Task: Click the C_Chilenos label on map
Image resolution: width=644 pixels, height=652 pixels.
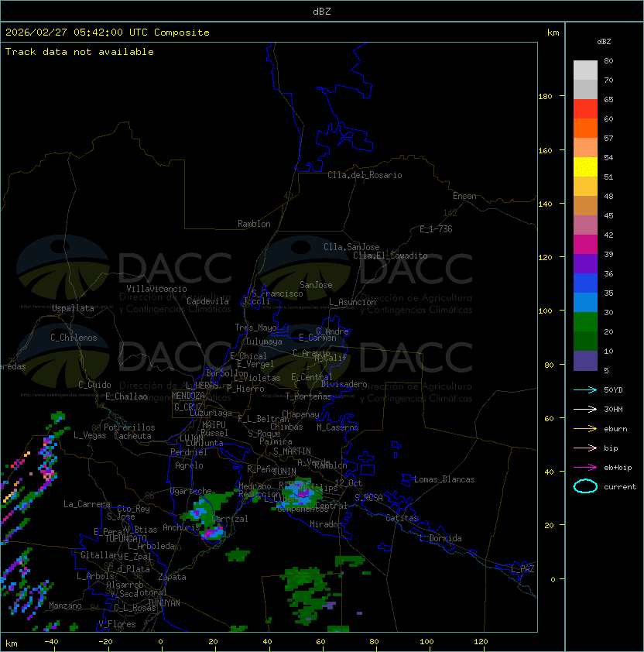Action: [74, 338]
